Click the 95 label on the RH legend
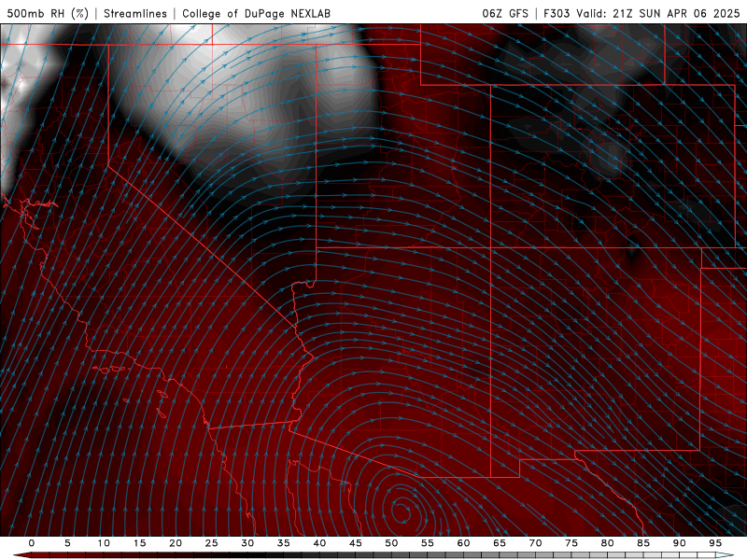This screenshot has height=560, width=747. pos(715,543)
